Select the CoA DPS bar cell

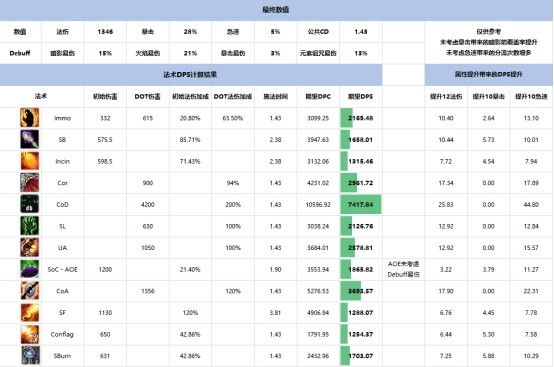[x=361, y=291]
